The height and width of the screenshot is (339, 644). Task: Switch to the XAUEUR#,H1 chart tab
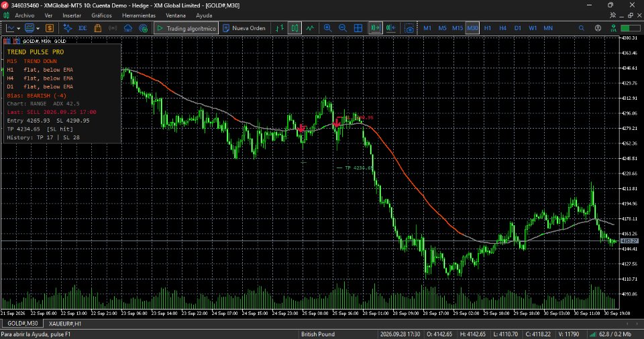point(65,324)
